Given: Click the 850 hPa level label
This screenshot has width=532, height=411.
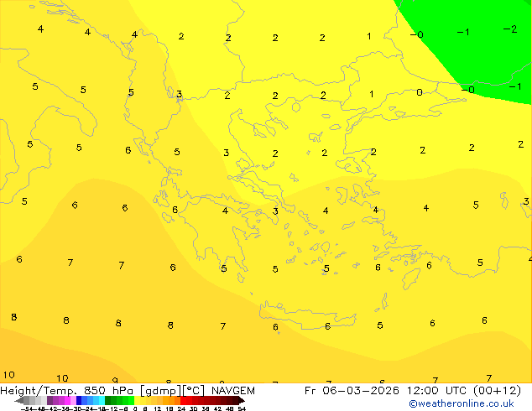Looking at the screenshot, I should click(x=108, y=391).
